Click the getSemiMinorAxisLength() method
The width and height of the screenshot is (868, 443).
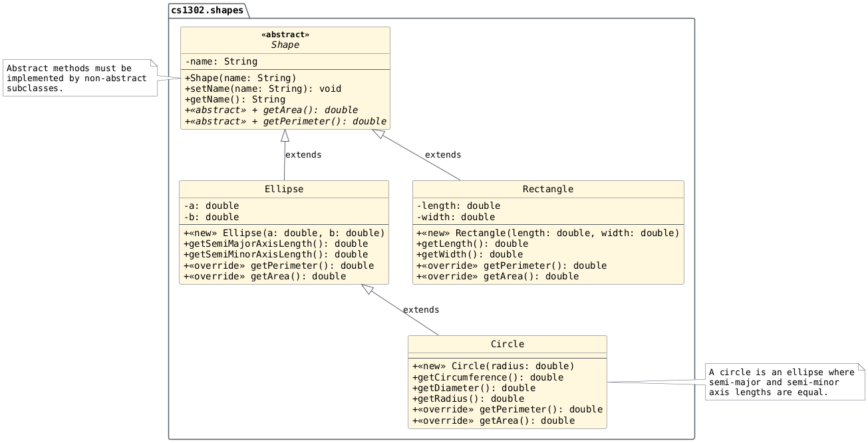pyautogui.click(x=275, y=254)
